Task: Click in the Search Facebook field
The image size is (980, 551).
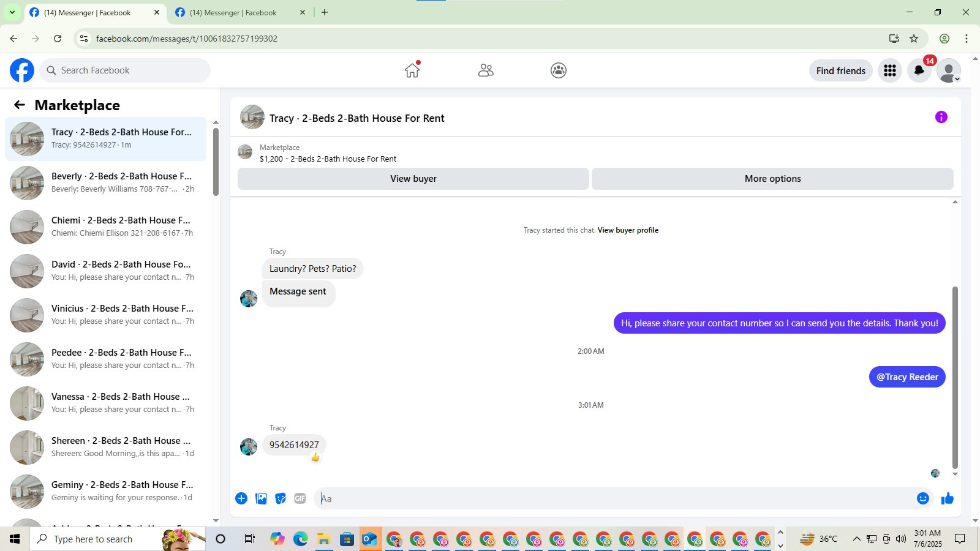Action: coord(125,70)
